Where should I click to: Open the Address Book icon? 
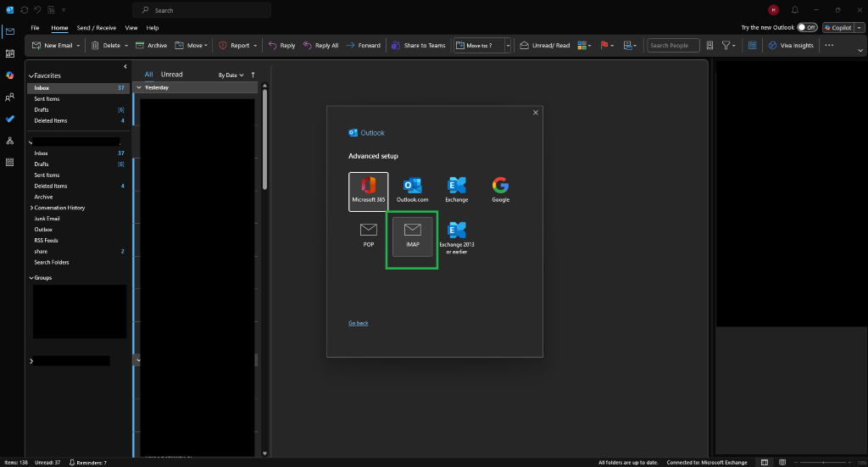pyautogui.click(x=709, y=46)
